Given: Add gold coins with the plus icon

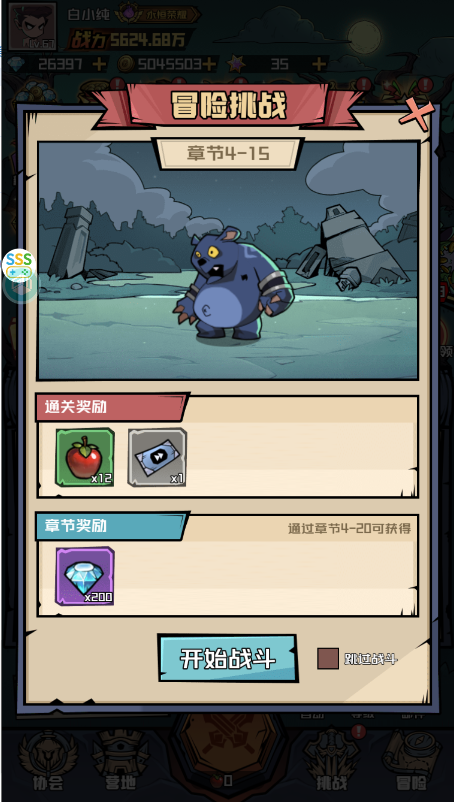Looking at the screenshot, I should coord(208,64).
